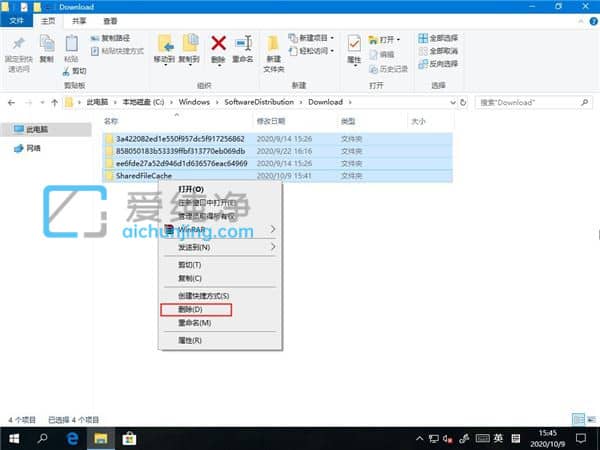
Task: Choose Cut (T) in context menu
Action: (x=220, y=265)
